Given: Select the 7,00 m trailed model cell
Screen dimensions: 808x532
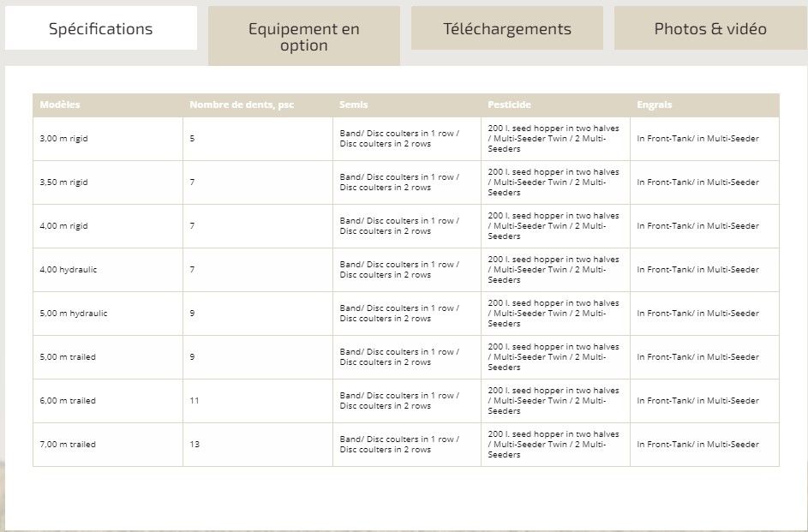Looking at the screenshot, I should point(68,445).
